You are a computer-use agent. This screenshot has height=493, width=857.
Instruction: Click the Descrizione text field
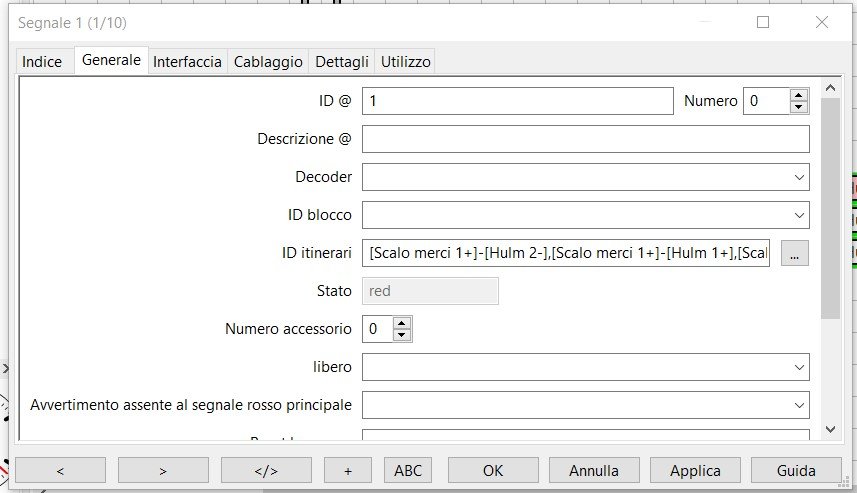(x=585, y=139)
